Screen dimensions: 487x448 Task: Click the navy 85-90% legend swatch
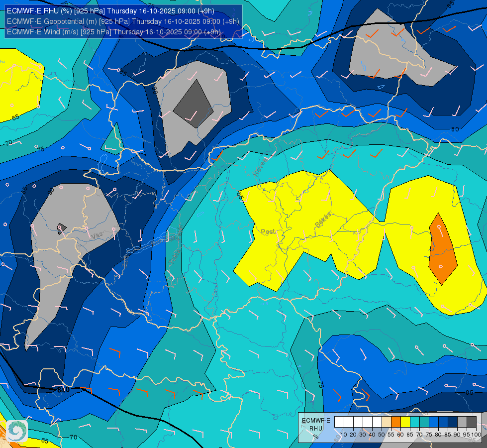(x=453, y=422)
